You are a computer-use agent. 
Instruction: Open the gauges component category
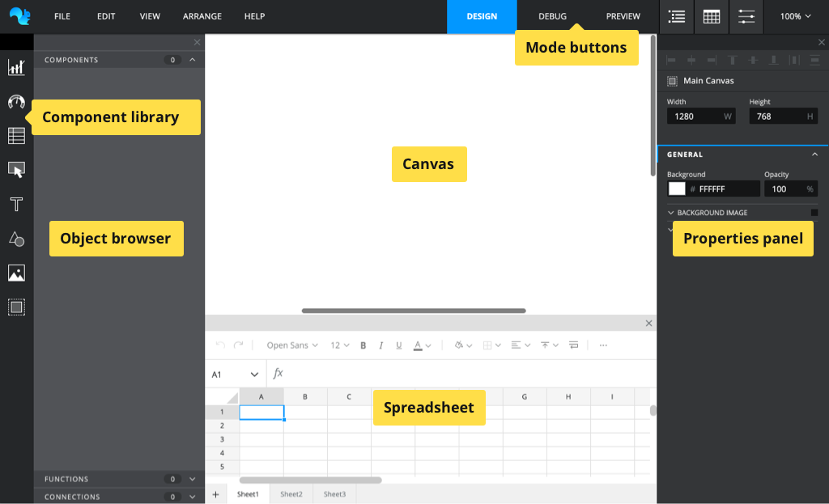click(x=16, y=102)
